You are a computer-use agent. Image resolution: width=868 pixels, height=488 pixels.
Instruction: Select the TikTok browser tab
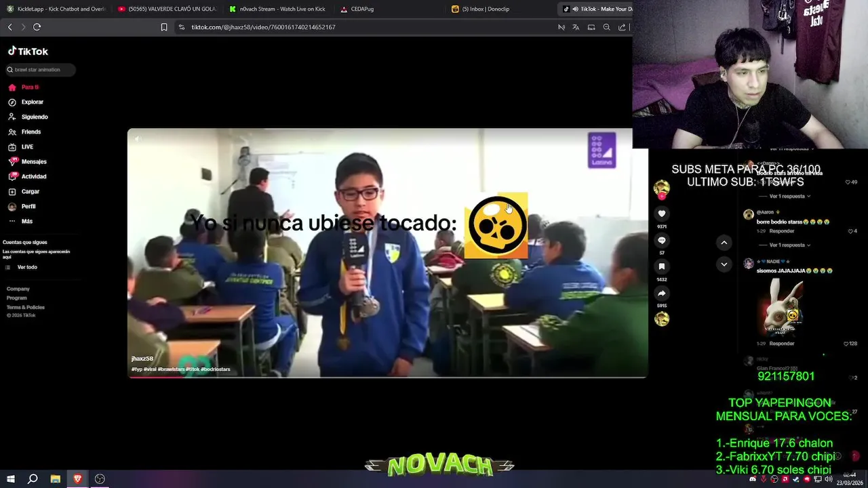click(597, 9)
